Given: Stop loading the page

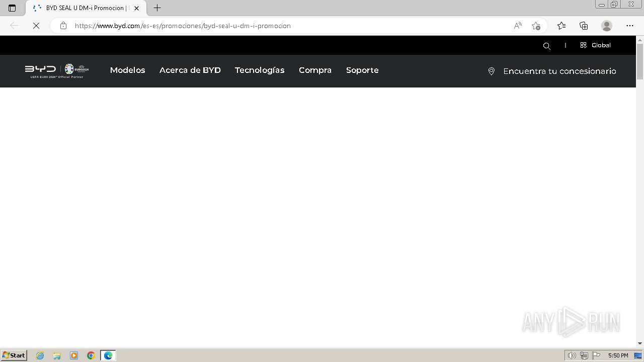Looking at the screenshot, I should coord(36,26).
